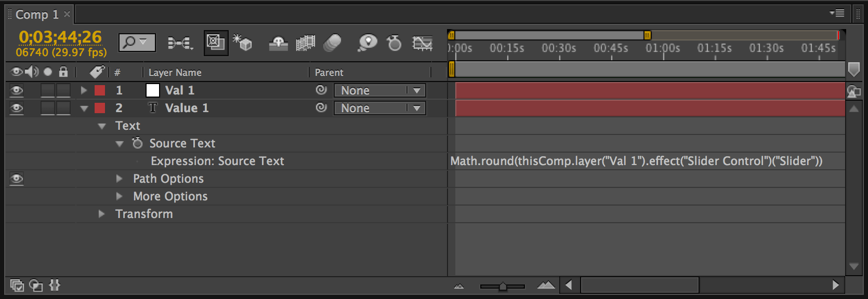Toggle Hide Shy Layers switch

[278, 43]
